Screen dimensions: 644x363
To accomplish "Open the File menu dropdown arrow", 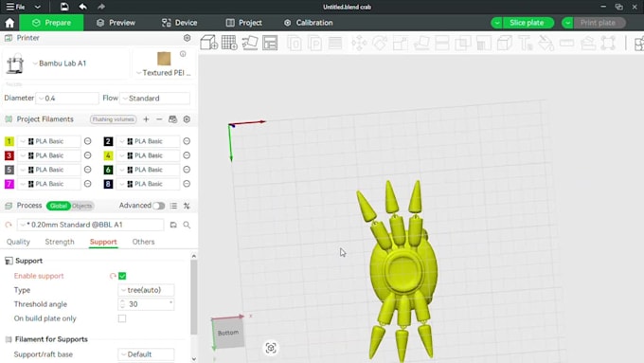I will [x=37, y=7].
